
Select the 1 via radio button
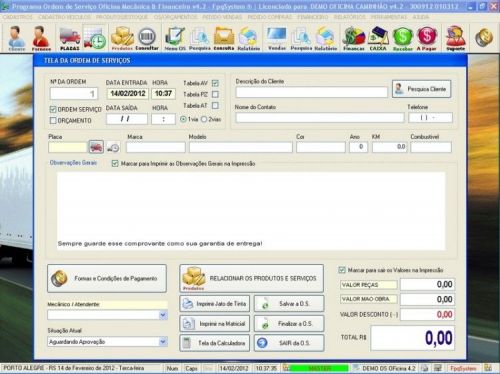pyautogui.click(x=183, y=119)
